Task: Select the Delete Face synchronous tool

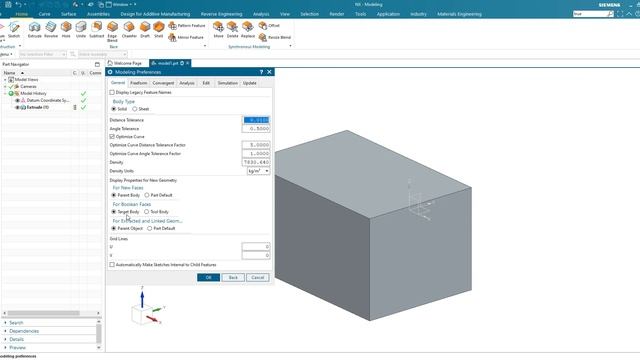Action: [232, 29]
